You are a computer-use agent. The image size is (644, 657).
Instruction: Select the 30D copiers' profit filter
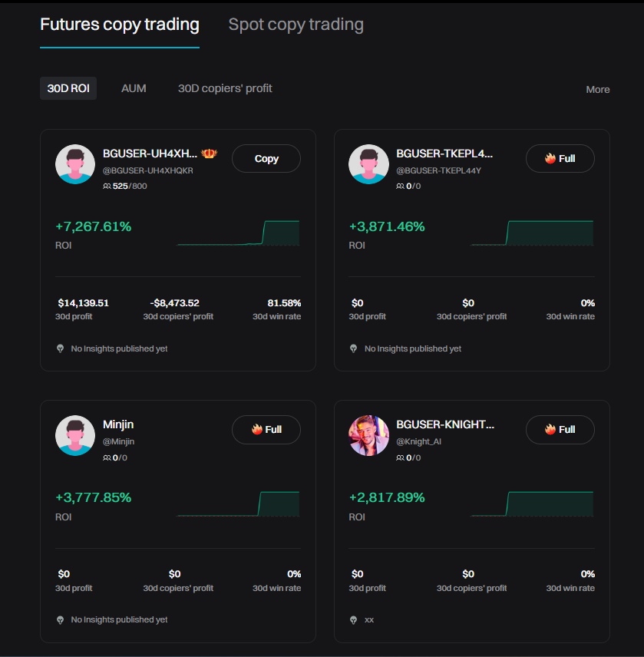click(225, 88)
